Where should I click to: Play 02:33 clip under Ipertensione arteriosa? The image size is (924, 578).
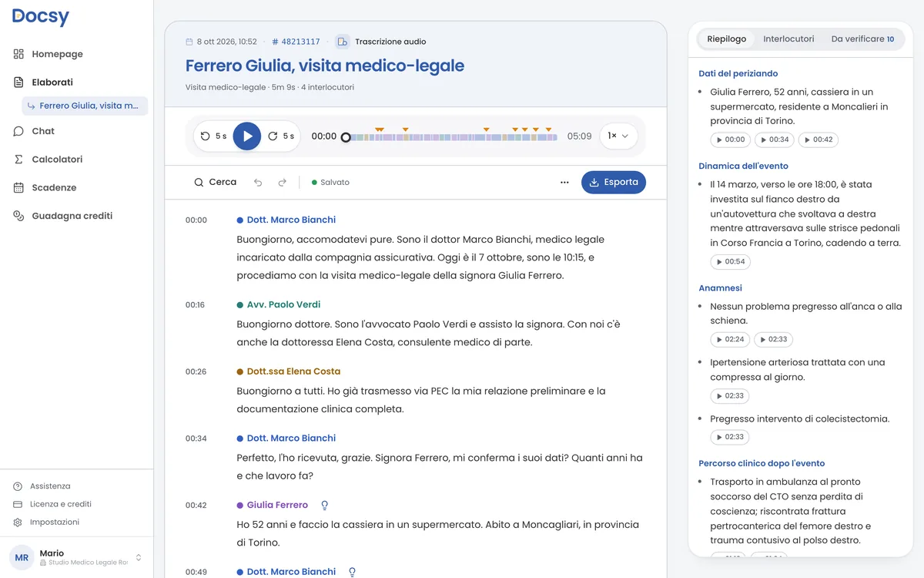[730, 396]
